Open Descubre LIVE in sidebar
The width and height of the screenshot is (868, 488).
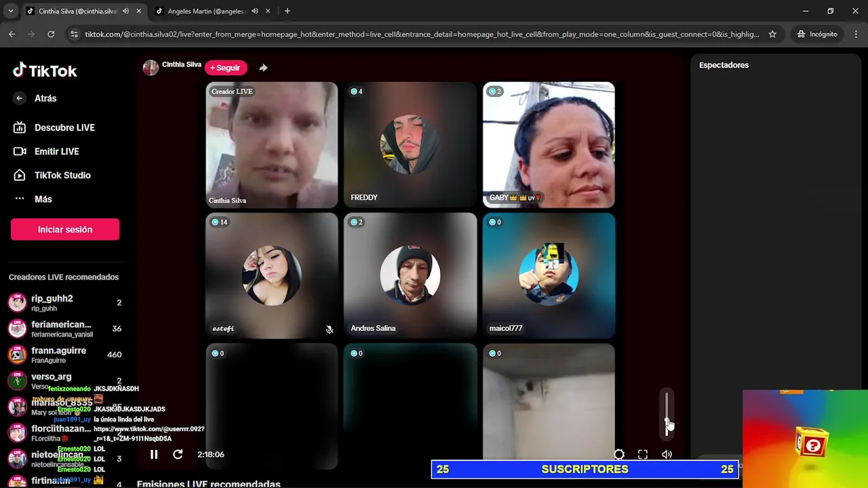64,127
